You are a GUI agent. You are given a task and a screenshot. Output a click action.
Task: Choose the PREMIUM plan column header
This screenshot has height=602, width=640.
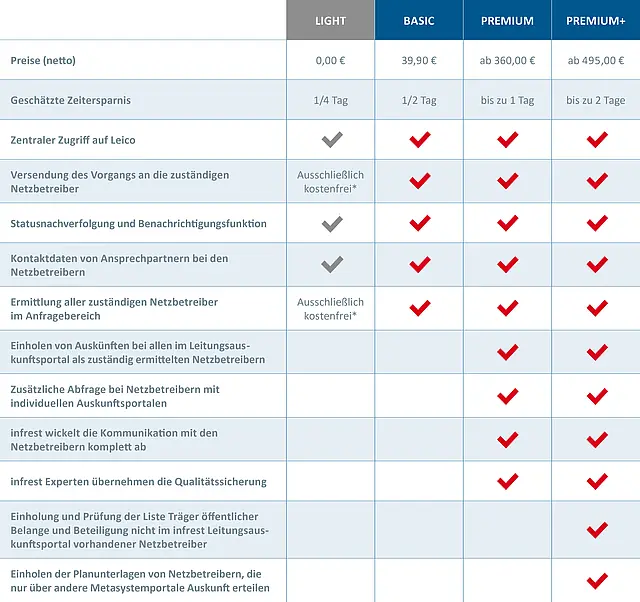pyautogui.click(x=507, y=20)
